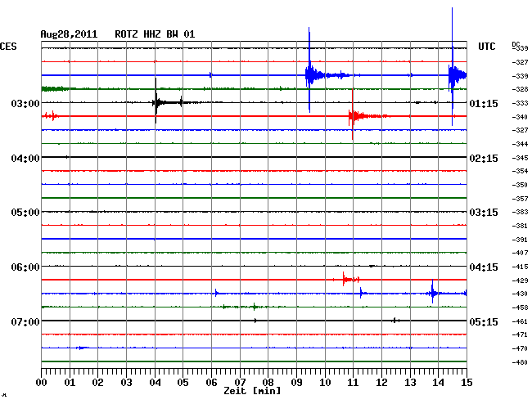
Task: Click the DC offset value -383
Action: coord(520,212)
